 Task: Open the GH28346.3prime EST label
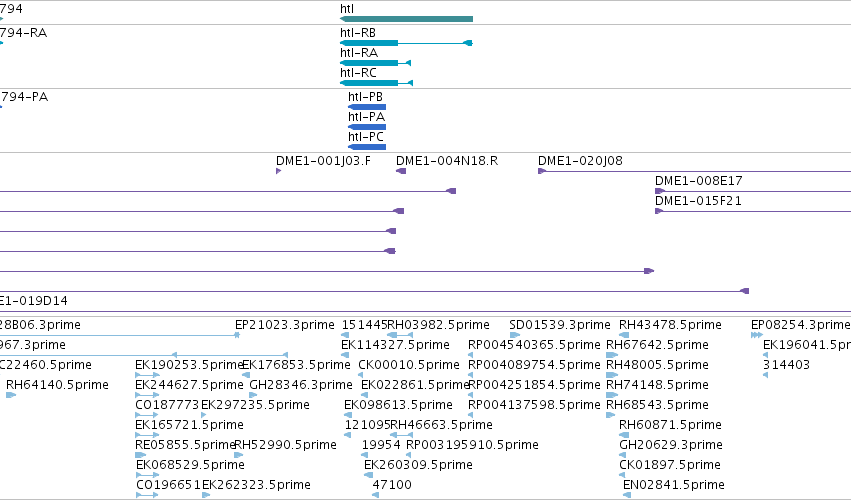click(301, 385)
